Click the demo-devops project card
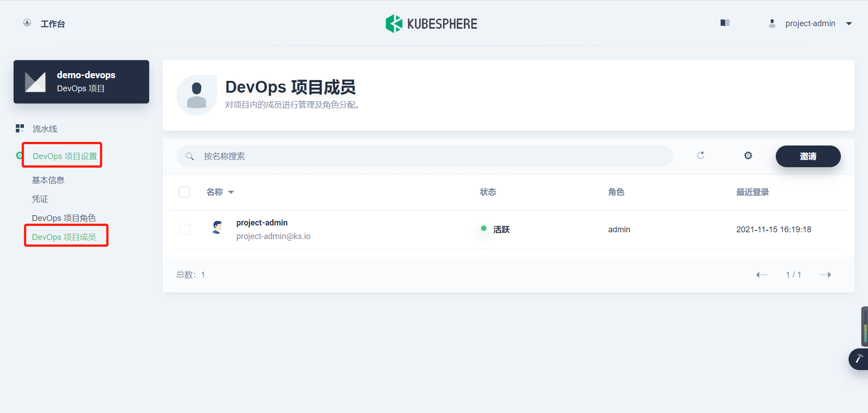Image resolution: width=868 pixels, height=413 pixels. click(x=81, y=82)
